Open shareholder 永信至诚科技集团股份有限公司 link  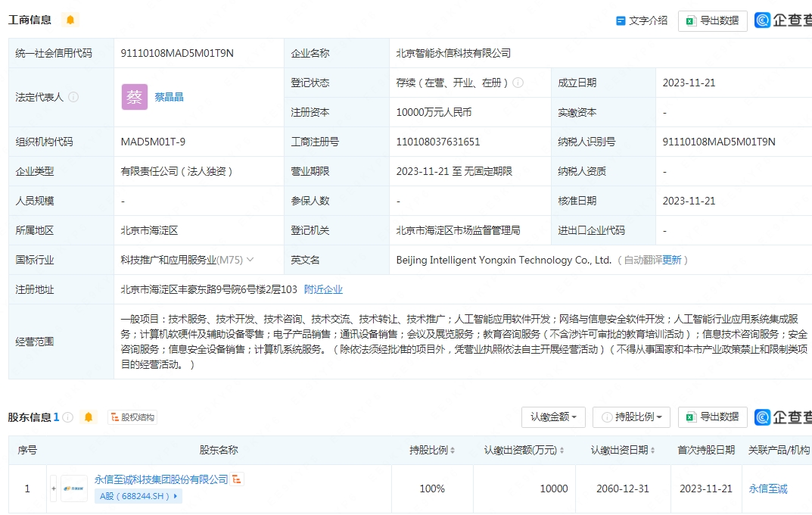pos(161,479)
